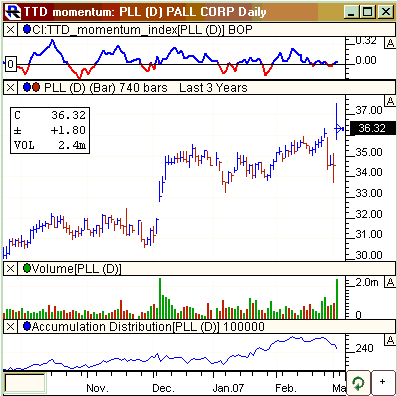The width and height of the screenshot is (397, 396).
Task: Click the green refresh arrow button
Action: 358,383
